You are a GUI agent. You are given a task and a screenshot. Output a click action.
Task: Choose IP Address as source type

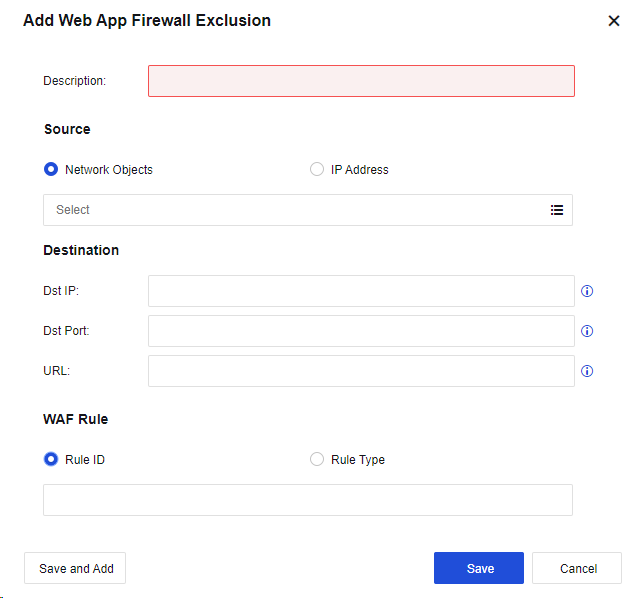click(317, 170)
